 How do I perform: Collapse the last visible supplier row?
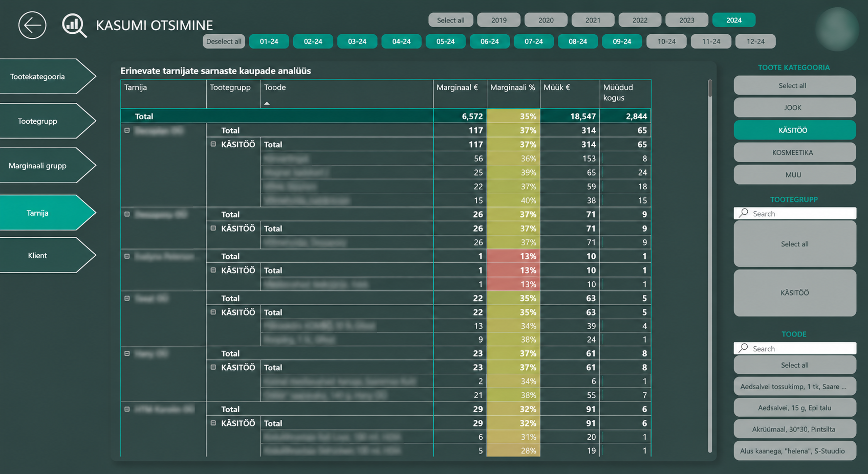tap(127, 409)
